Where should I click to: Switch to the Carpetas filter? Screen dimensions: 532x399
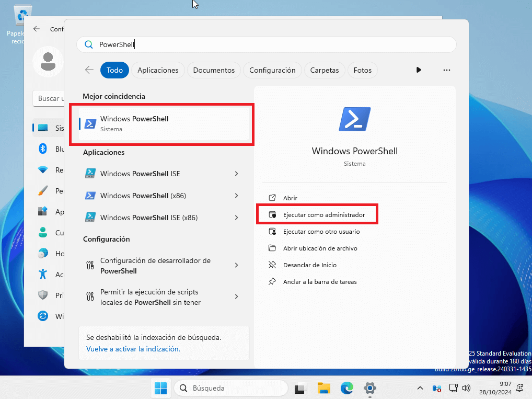tap(325, 70)
